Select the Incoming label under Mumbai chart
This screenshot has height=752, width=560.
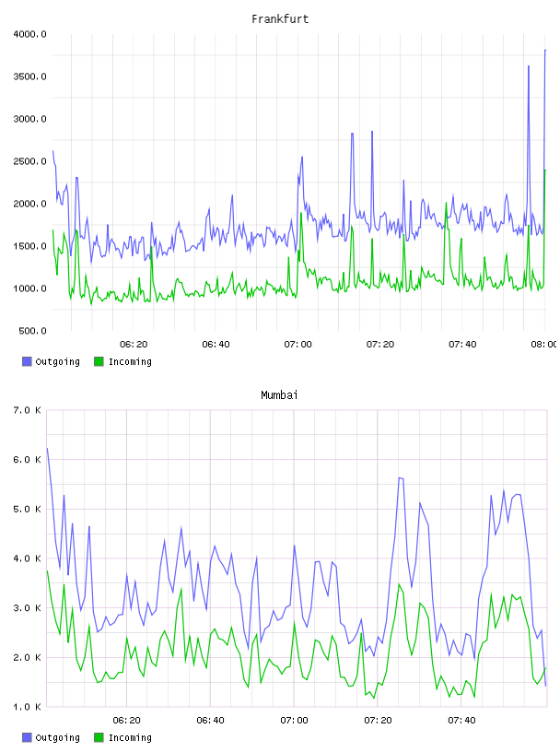pos(130,737)
